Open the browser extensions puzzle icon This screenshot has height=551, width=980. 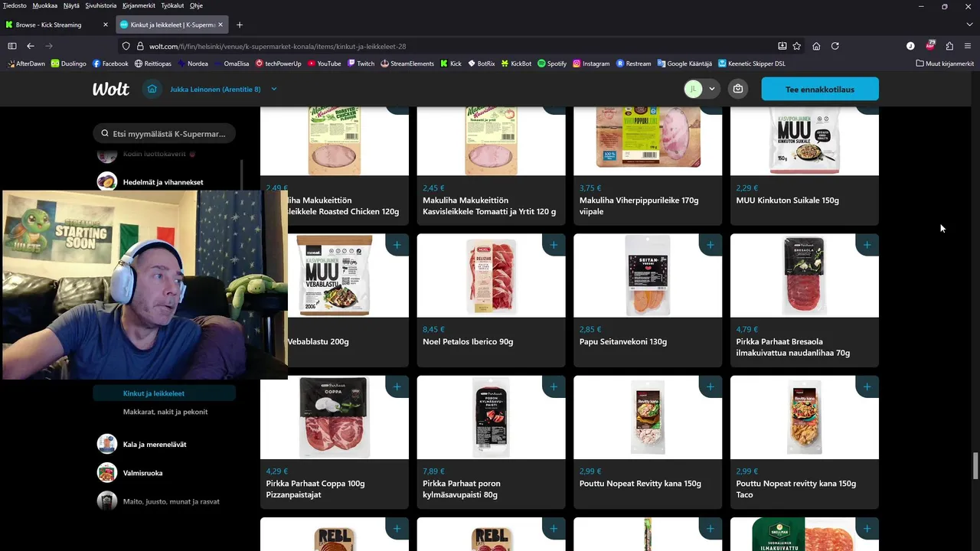coord(949,46)
